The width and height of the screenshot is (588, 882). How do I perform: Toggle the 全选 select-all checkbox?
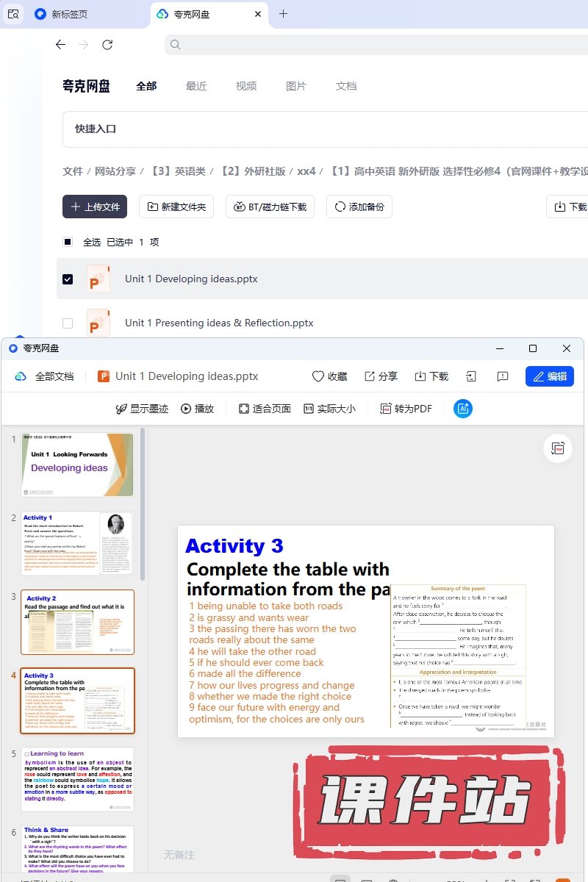click(x=68, y=242)
